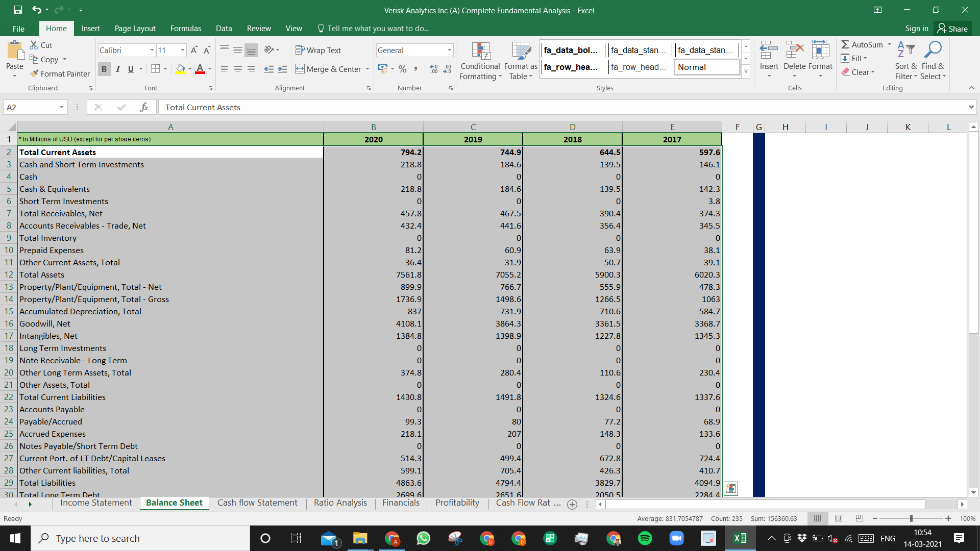Click the Increase Decimal icon
This screenshot has width=980, height=551.
click(434, 69)
